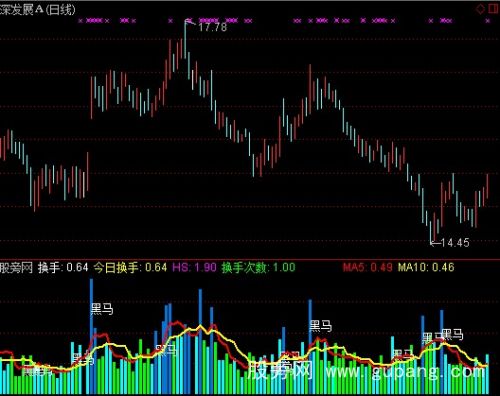
Task: Select the 17.78 high price label
Action: point(212,27)
